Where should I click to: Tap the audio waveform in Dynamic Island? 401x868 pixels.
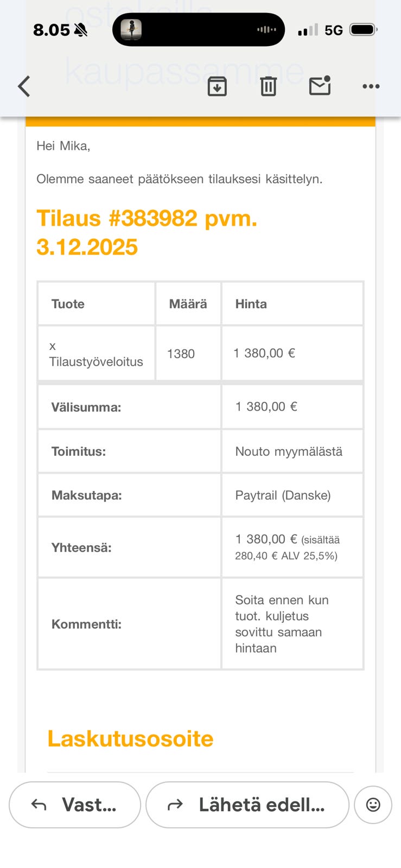click(266, 29)
